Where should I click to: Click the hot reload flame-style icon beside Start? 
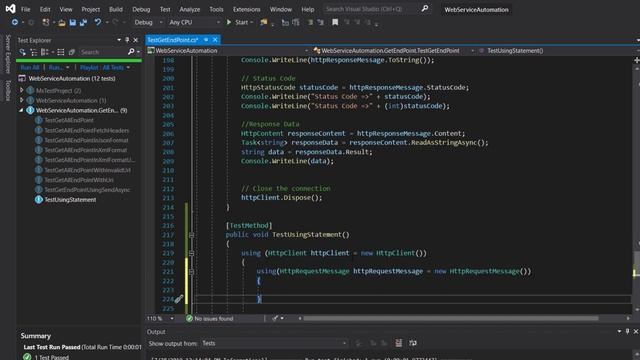(x=264, y=22)
